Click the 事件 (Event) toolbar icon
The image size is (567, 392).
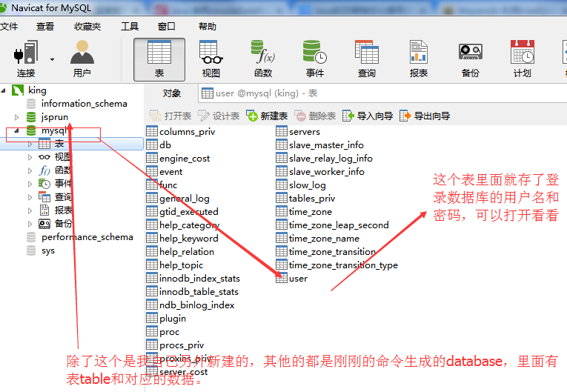point(314,59)
